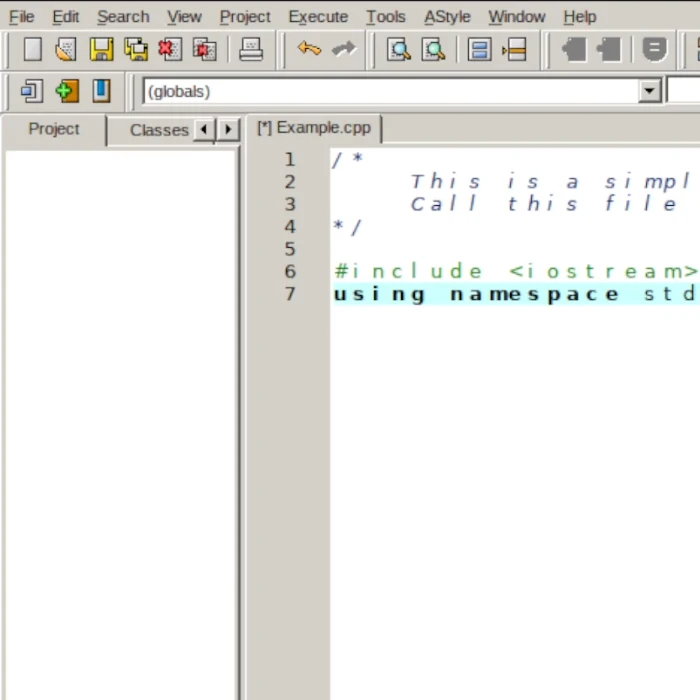Click the Close file icon
Image resolution: width=700 pixels, height=700 pixels.
(170, 49)
